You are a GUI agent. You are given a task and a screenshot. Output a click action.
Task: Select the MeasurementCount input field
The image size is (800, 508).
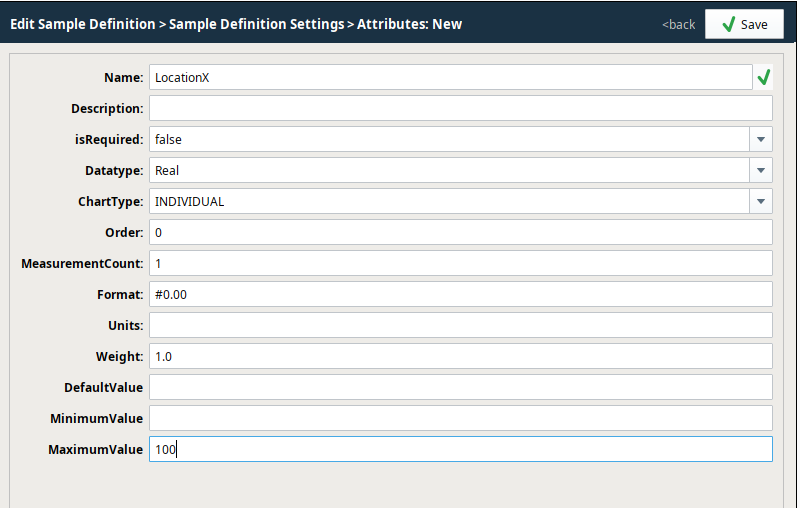pos(460,264)
